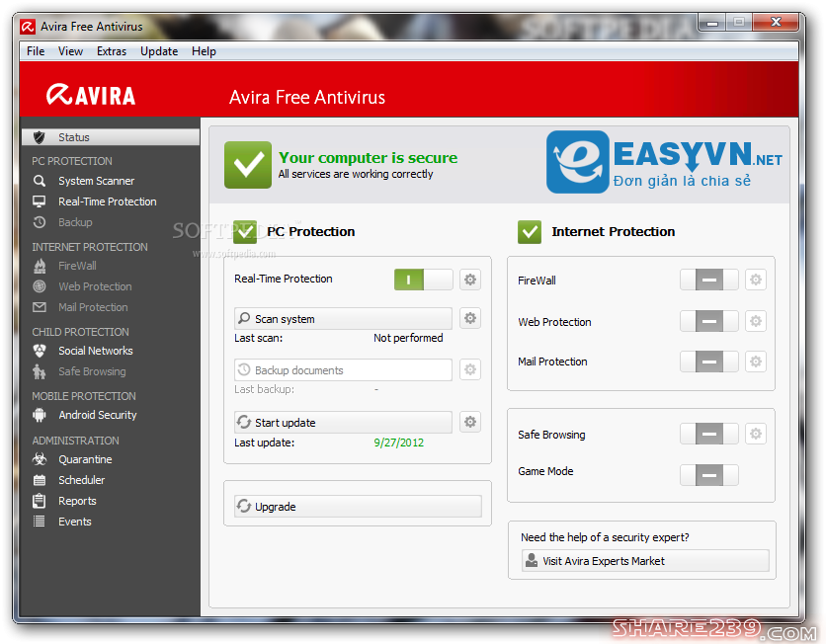Open Reports in the Administration section
This screenshot has height=644, width=826.
[77, 501]
